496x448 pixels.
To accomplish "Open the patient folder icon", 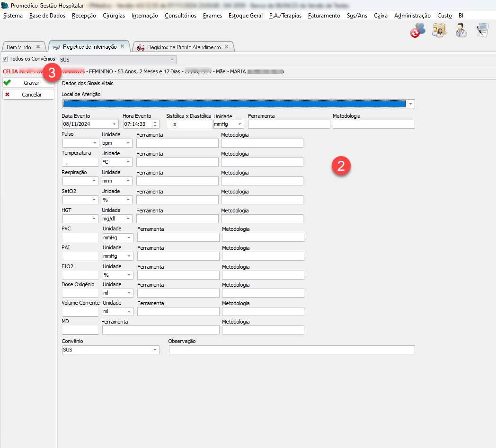I will click(x=439, y=30).
